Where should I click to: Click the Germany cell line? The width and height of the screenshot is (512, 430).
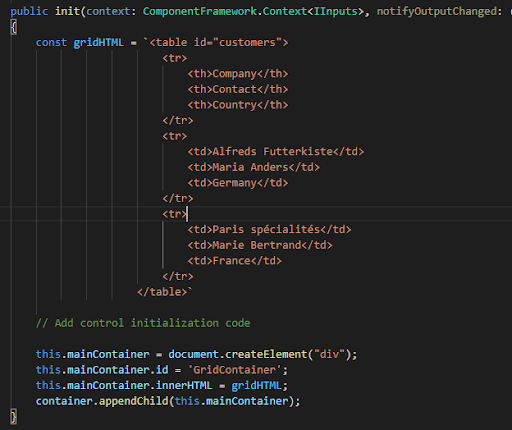(238, 183)
